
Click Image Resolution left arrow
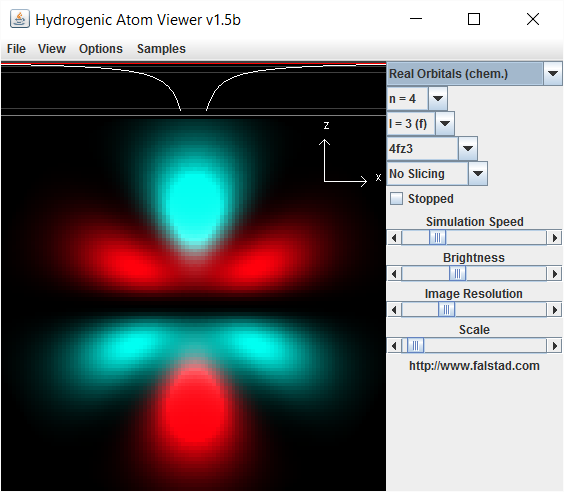point(394,310)
